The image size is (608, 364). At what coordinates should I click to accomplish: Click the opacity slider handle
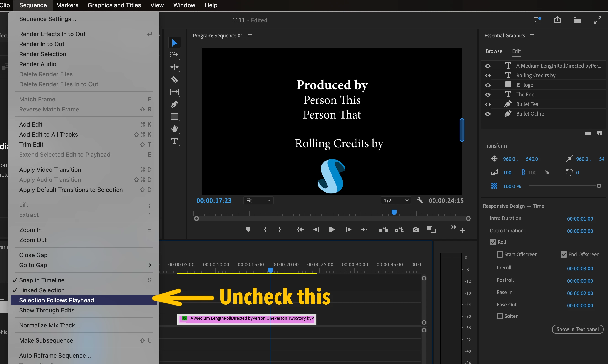click(599, 186)
